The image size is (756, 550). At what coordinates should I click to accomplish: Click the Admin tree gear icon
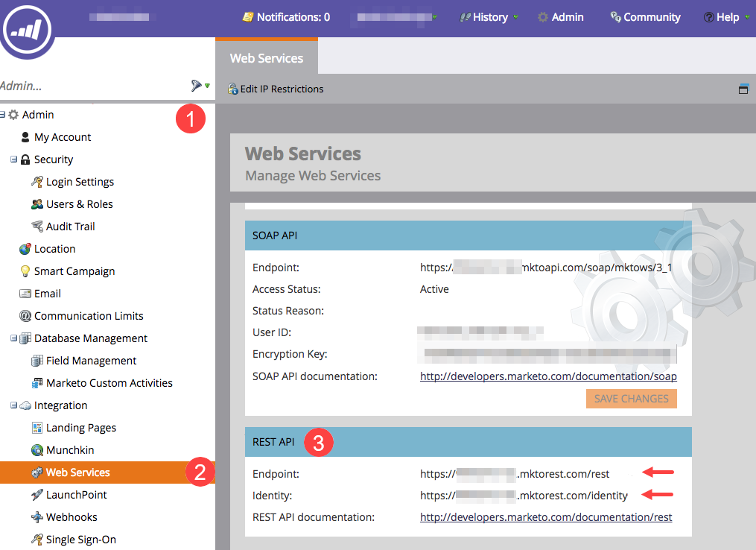pos(13,115)
